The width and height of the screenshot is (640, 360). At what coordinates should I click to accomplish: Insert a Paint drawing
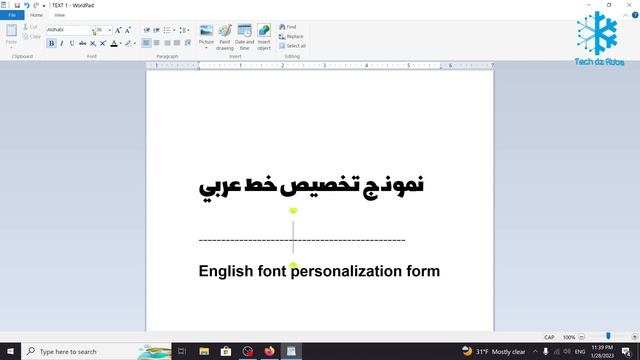click(225, 37)
